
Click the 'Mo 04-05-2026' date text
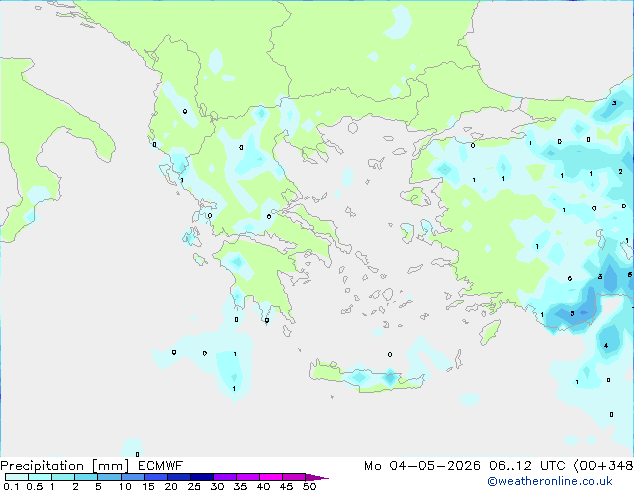(x=422, y=466)
